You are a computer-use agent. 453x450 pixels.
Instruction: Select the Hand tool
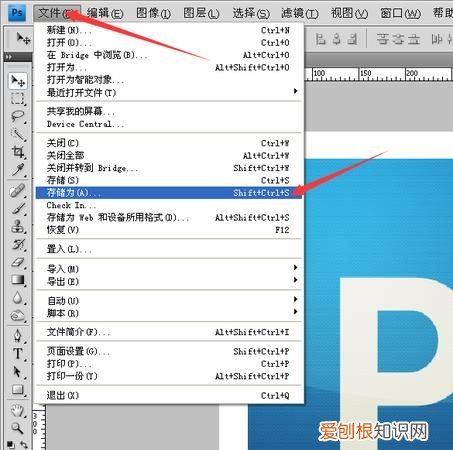pos(18,410)
